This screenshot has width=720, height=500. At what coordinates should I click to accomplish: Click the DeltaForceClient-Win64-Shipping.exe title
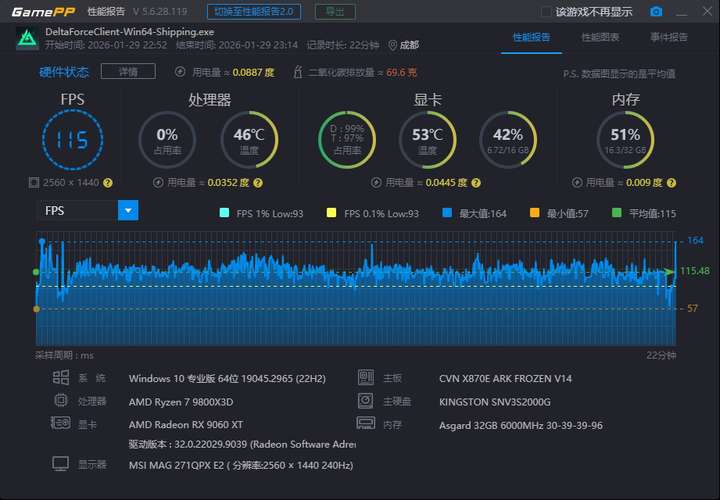(129, 32)
